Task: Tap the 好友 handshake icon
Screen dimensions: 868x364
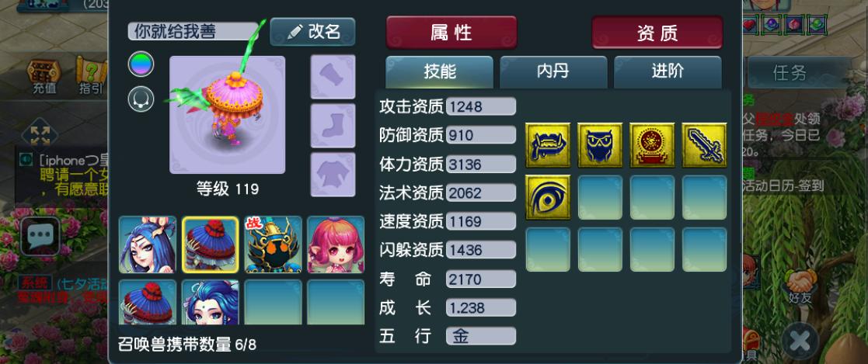Action: pyautogui.click(x=800, y=286)
